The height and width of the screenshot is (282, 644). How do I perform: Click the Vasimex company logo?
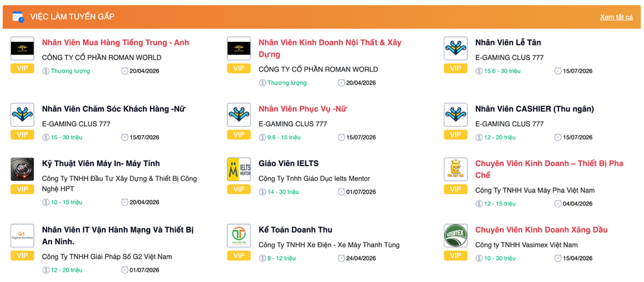tap(455, 236)
